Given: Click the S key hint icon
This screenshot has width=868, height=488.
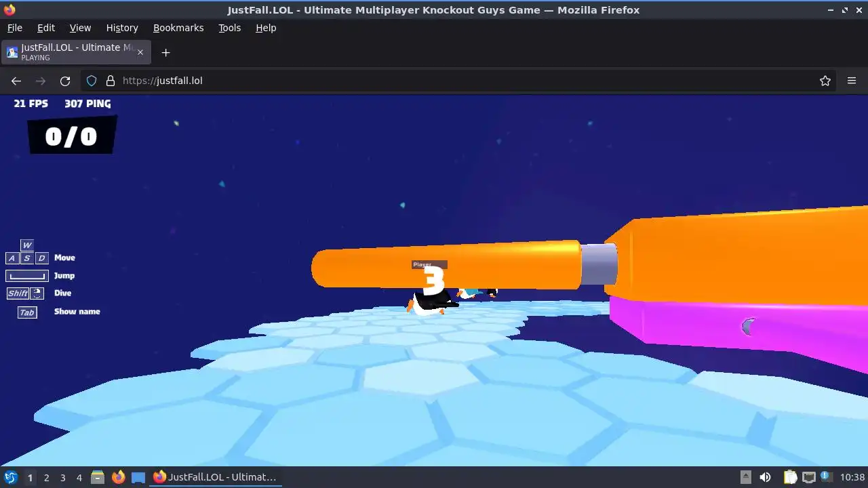Looking at the screenshot, I should click(x=27, y=258).
